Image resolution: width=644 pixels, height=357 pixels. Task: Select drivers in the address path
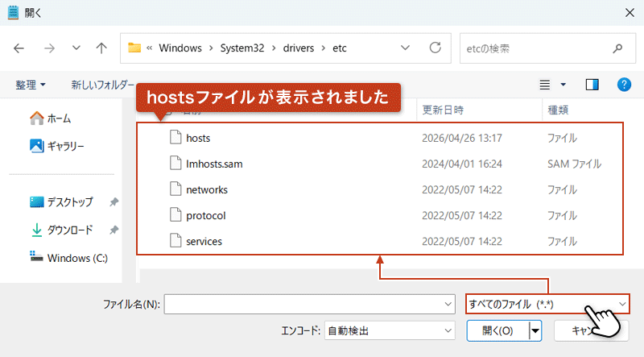point(298,48)
